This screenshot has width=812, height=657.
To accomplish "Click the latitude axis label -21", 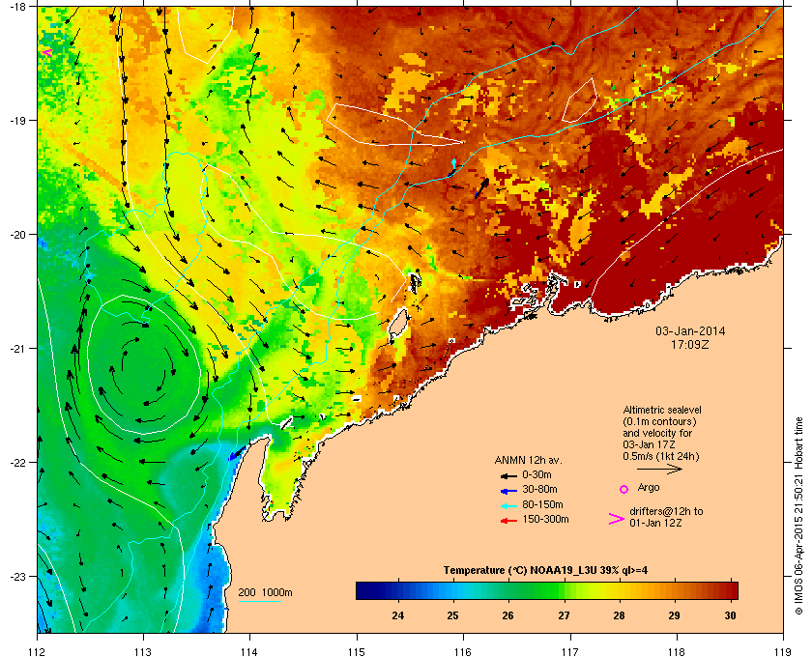I will tap(17, 349).
